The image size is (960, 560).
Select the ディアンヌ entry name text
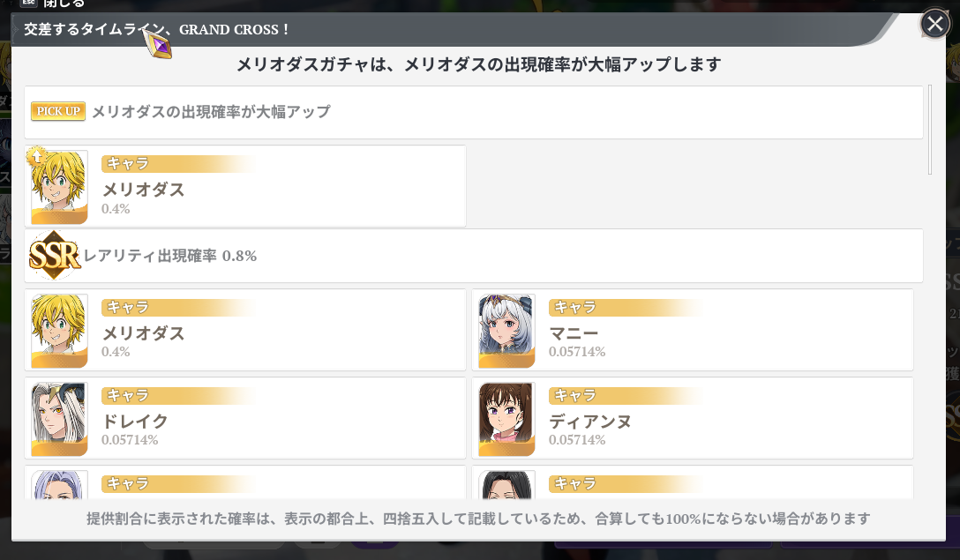coord(589,422)
